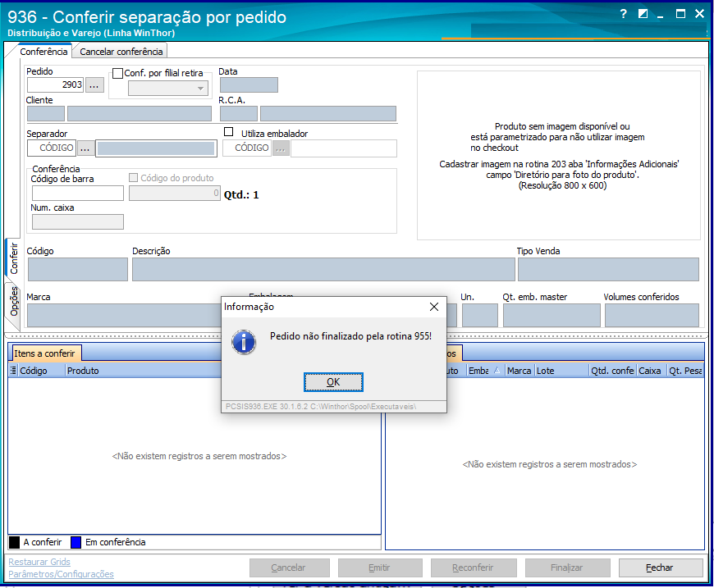
Task: Open the grid options icon beside the Código column
Action: click(13, 370)
